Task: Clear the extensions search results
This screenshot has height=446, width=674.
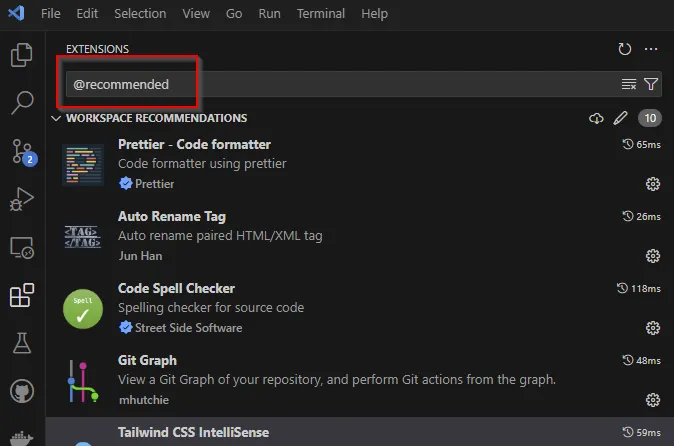Action: point(629,84)
